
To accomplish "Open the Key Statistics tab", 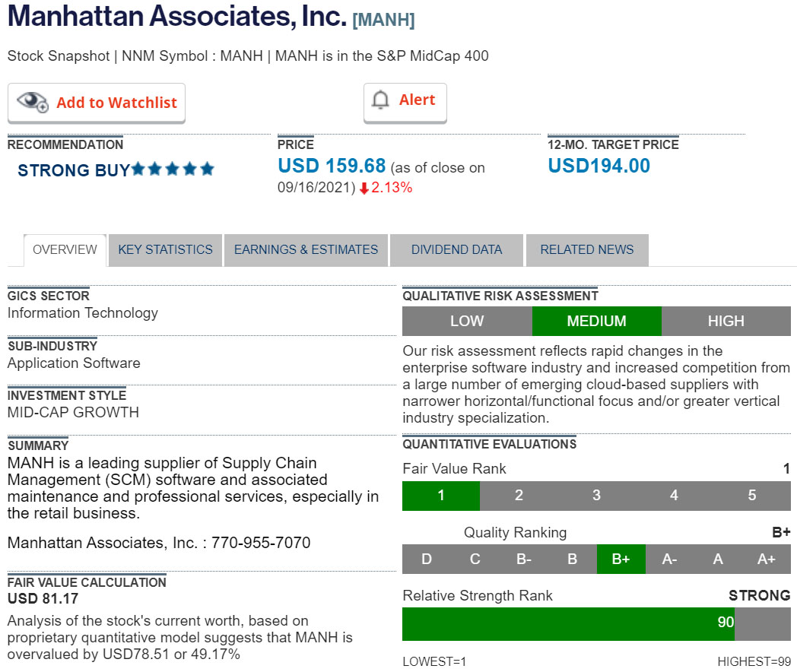I will 165,250.
